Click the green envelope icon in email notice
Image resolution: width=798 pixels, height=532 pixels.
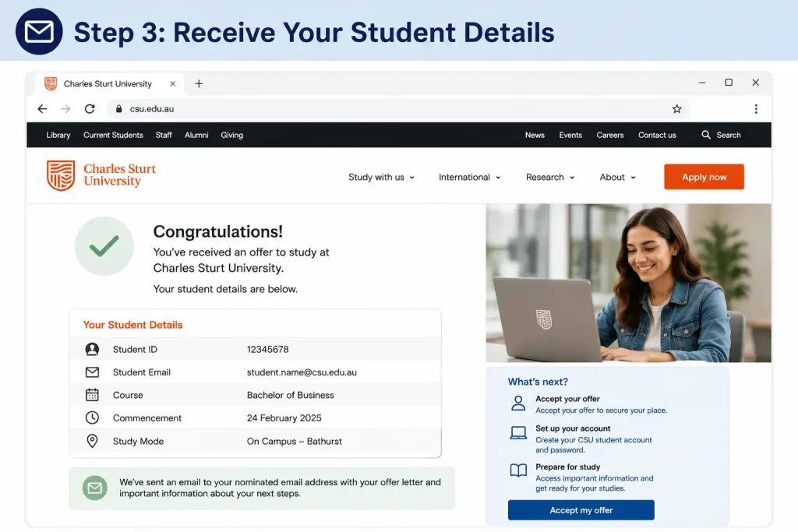(x=94, y=488)
